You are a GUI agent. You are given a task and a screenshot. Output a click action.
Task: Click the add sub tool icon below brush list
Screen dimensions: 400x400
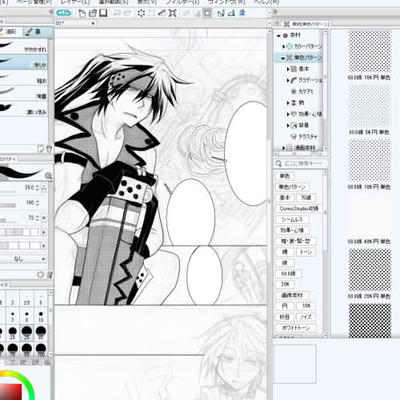pos(41,148)
